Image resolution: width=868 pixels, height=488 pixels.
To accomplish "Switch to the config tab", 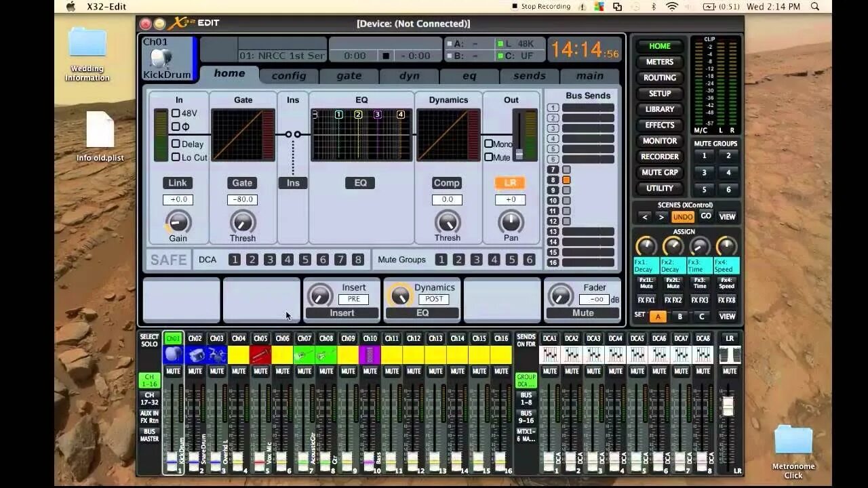I will [x=290, y=75].
